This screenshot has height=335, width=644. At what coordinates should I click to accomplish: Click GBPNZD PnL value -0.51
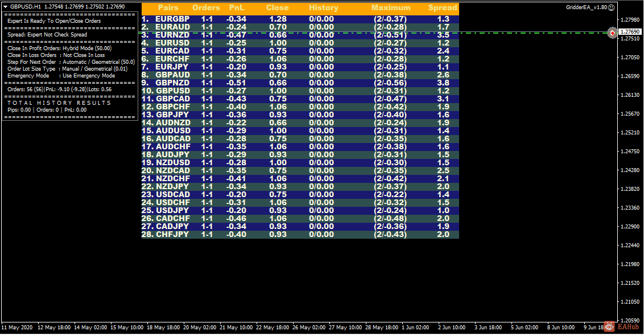[x=236, y=83]
